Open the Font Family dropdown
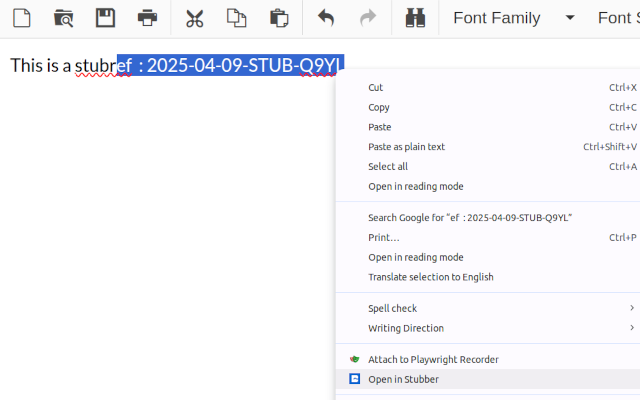This screenshot has height=400, width=640. [514, 18]
